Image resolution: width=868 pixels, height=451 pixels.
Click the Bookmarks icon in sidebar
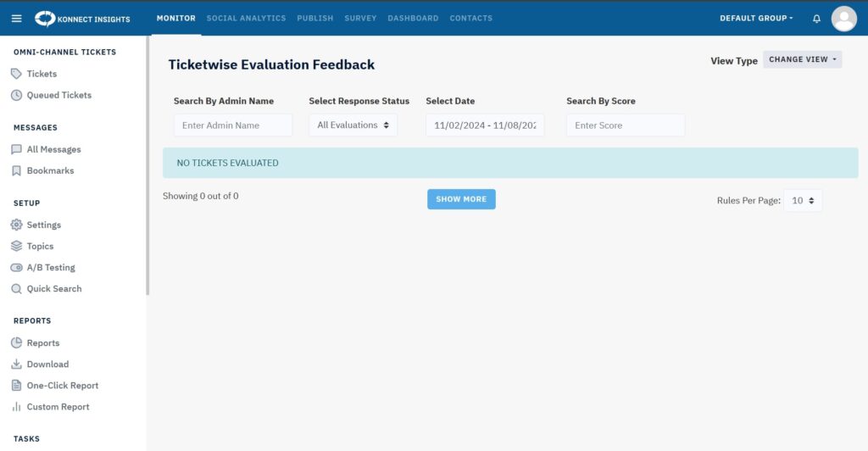click(16, 170)
